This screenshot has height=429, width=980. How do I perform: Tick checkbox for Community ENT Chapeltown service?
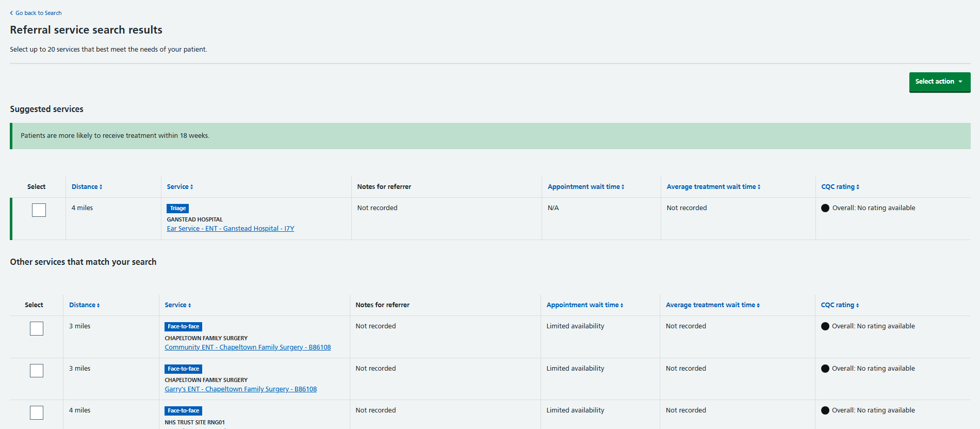37,328
